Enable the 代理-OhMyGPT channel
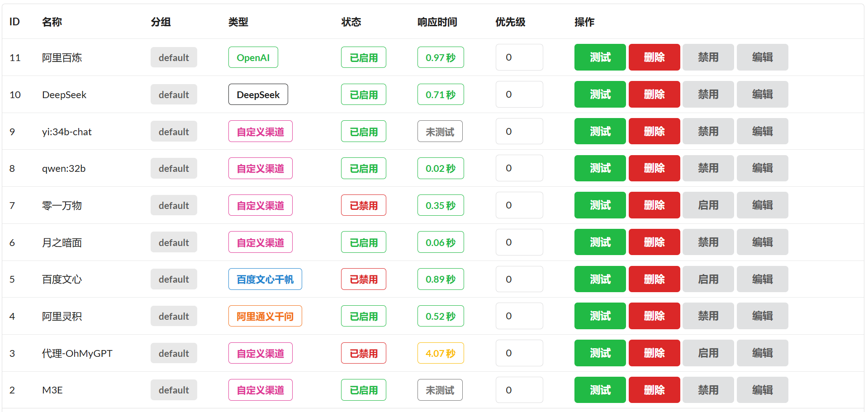 (708, 353)
